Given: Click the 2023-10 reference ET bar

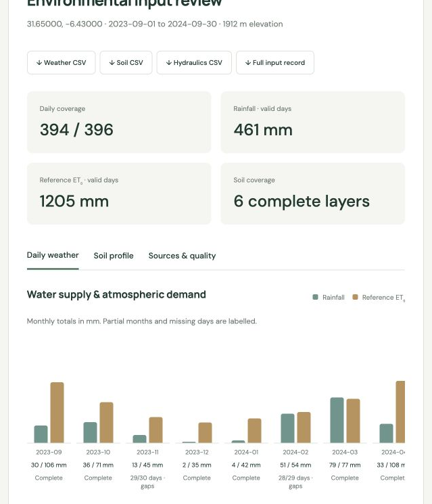Looking at the screenshot, I should point(106,423).
